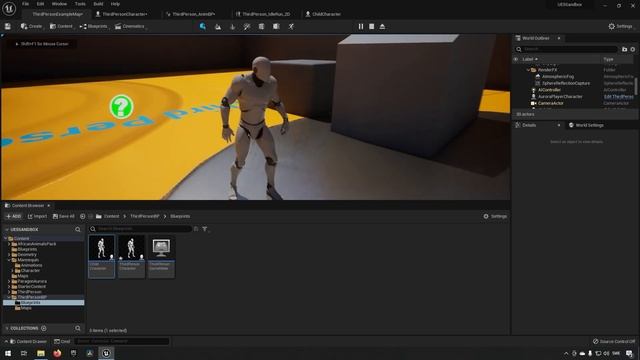Select CameraActor in the outliner
This screenshot has height=360, width=640.
(x=551, y=103)
